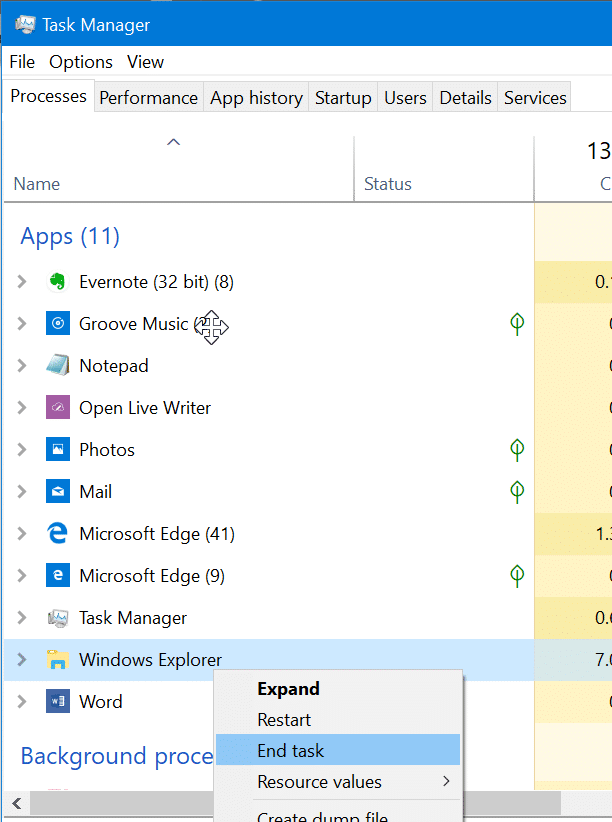Click the Mail envelope icon
Viewport: 612px width, 822px height.
point(58,491)
